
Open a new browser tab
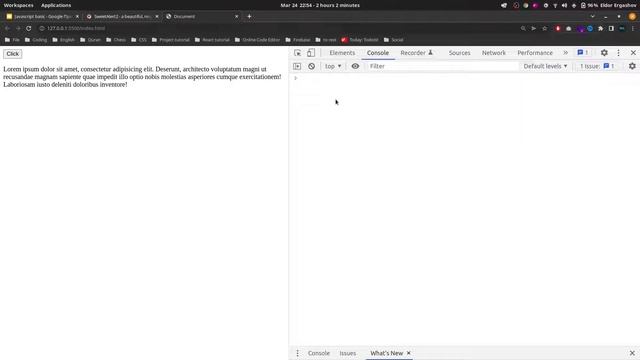tap(249, 17)
